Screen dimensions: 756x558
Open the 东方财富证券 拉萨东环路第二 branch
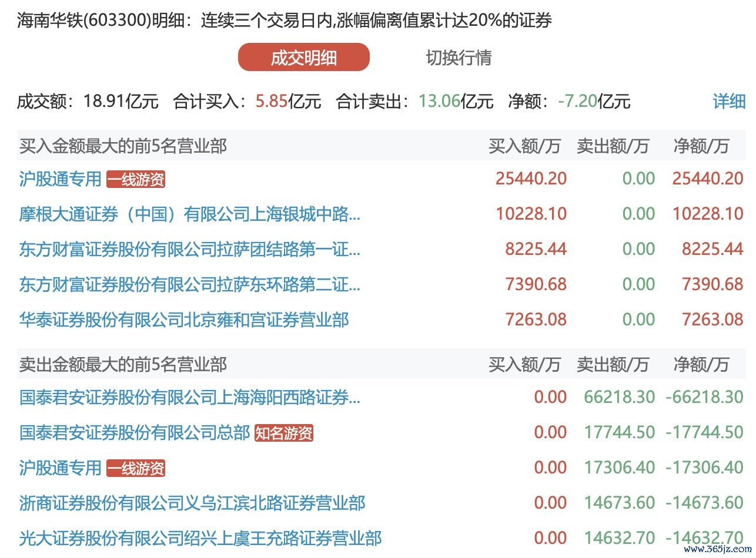[x=190, y=284]
